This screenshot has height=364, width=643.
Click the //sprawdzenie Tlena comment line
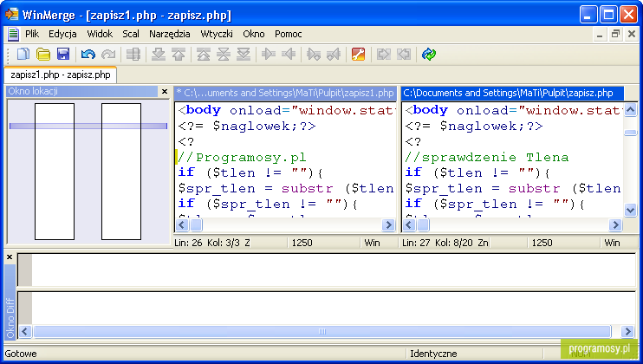(487, 158)
